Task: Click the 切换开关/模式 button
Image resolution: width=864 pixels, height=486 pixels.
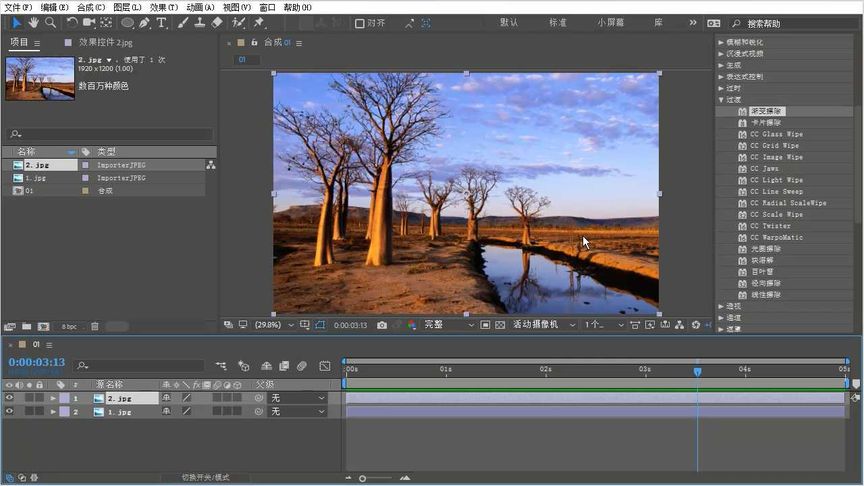Action: click(206, 477)
